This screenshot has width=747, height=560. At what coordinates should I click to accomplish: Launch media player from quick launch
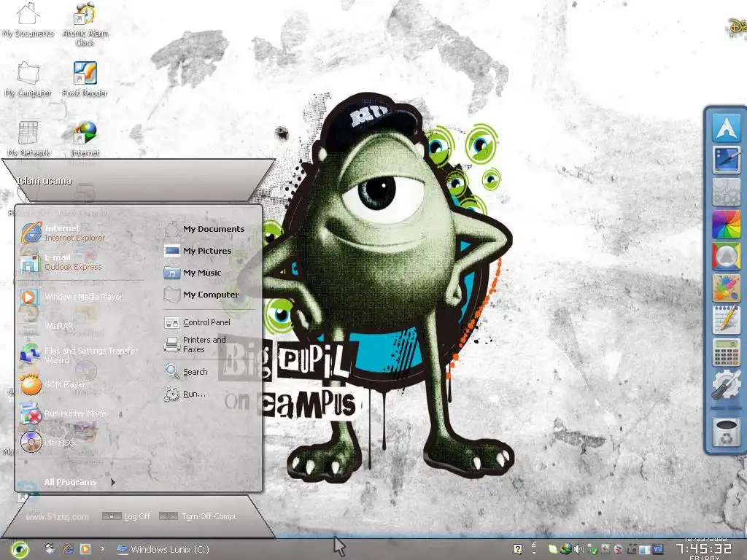85,549
